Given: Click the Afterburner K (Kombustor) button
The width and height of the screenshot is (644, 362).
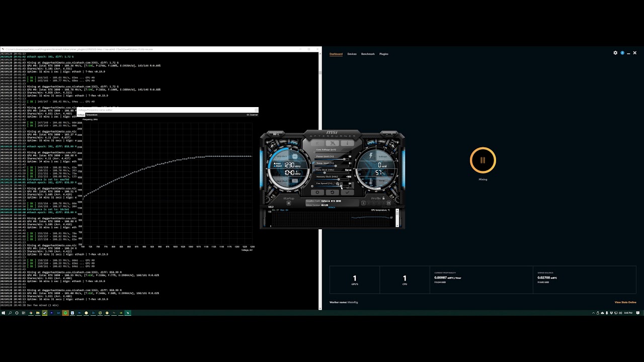Looking at the screenshot, I should [x=317, y=143].
